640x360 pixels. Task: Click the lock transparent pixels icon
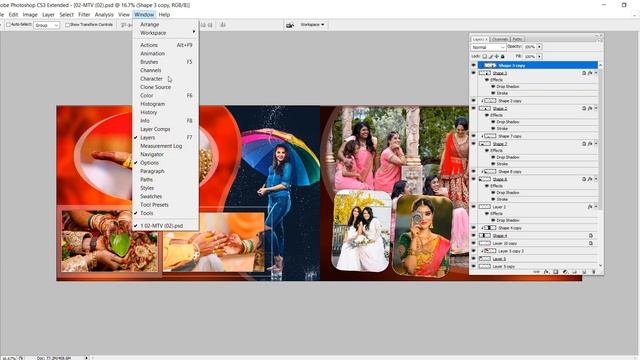[x=484, y=56]
